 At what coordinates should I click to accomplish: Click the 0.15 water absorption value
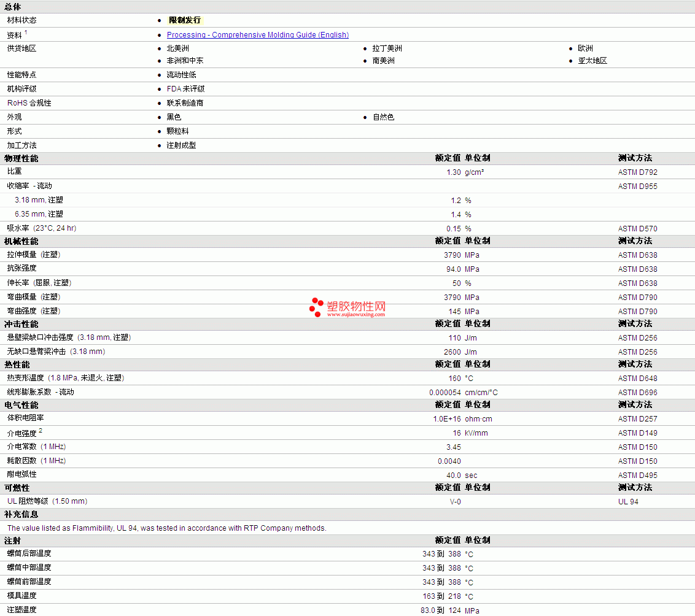[454, 229]
